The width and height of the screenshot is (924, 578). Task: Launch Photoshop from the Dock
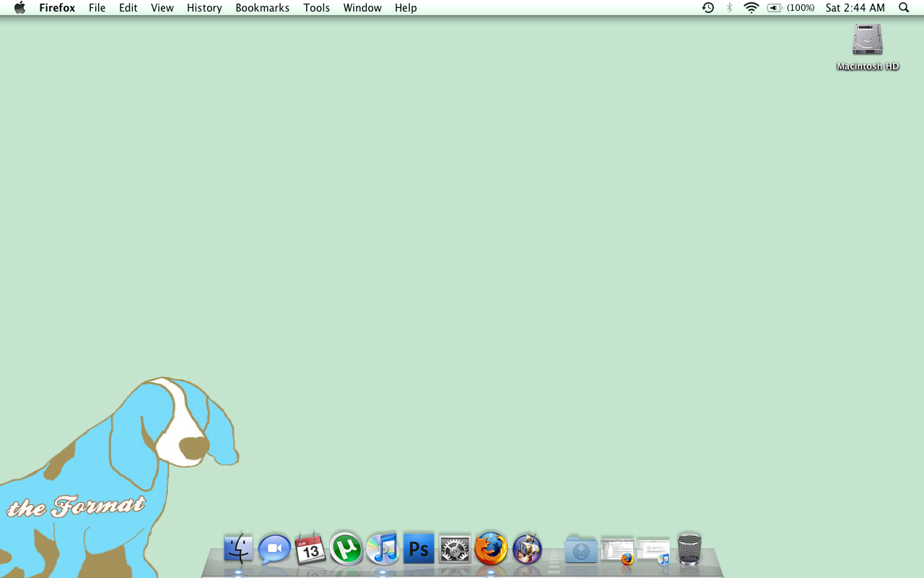pos(419,550)
